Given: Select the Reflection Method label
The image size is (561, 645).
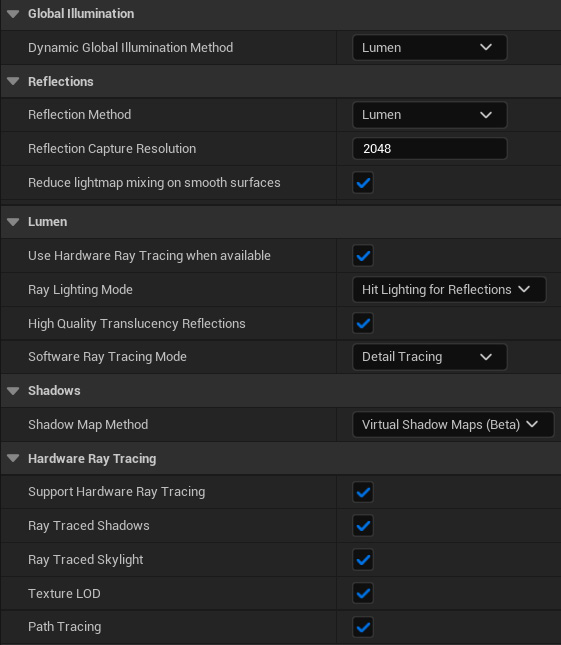Looking at the screenshot, I should [x=80, y=114].
